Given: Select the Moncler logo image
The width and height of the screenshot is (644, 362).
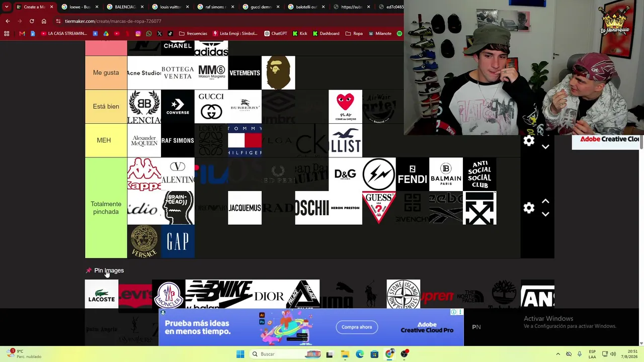Looking at the screenshot, I should pos(169,294).
